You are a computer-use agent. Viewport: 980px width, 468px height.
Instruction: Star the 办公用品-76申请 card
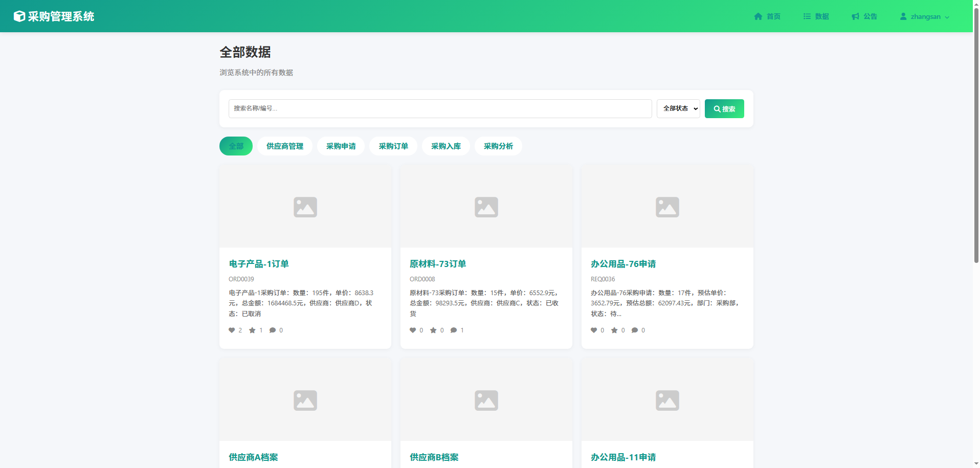click(x=614, y=330)
